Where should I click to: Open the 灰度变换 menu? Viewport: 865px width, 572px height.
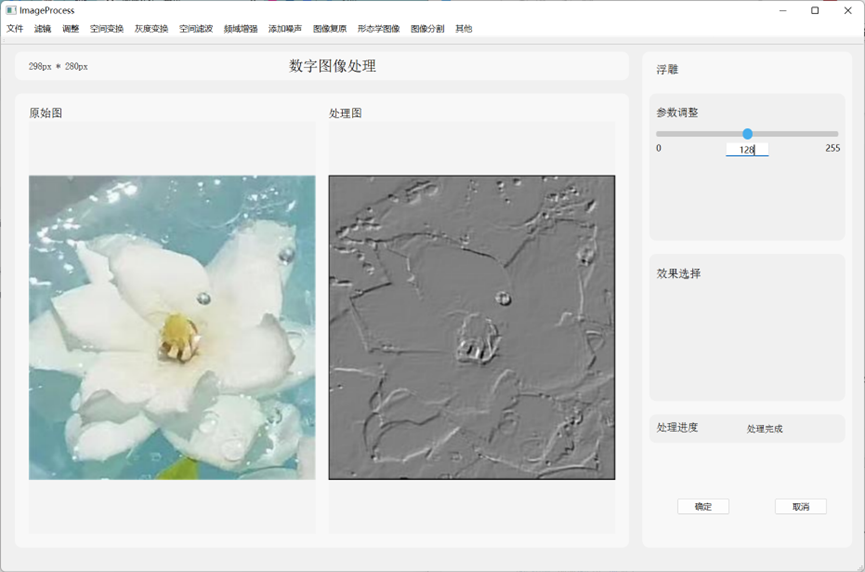(152, 29)
